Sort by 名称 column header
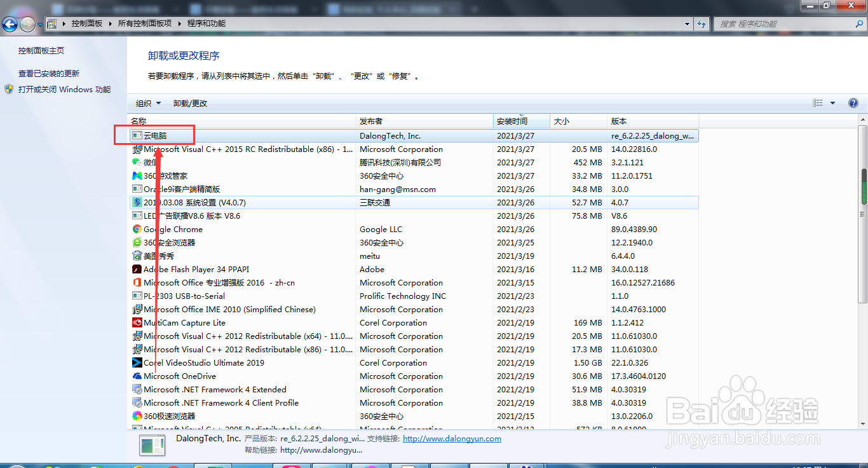 click(241, 121)
